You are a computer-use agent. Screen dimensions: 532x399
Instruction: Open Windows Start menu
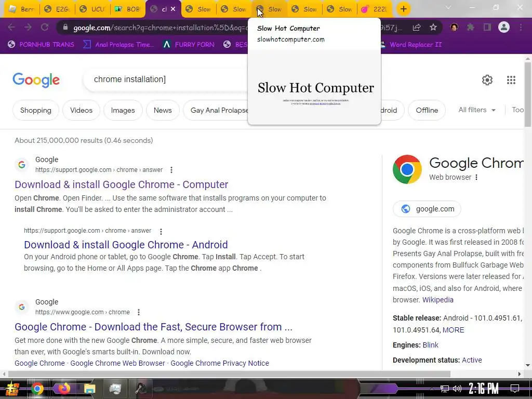pyautogui.click(x=11, y=389)
